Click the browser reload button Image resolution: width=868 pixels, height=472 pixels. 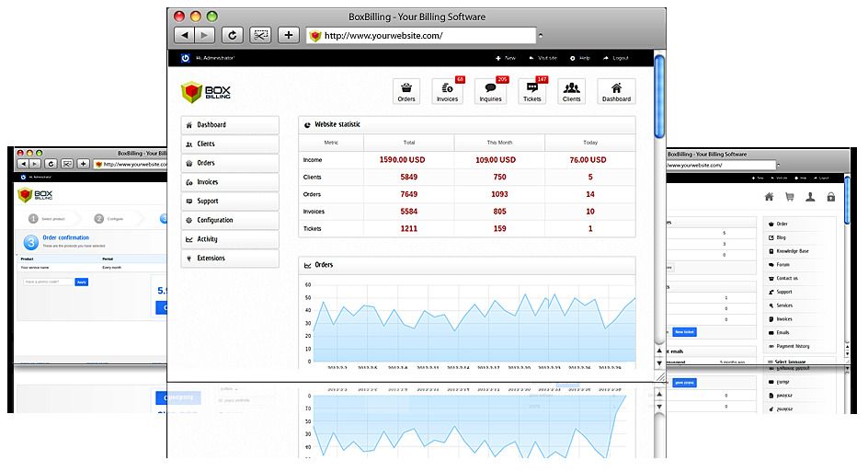pyautogui.click(x=233, y=35)
